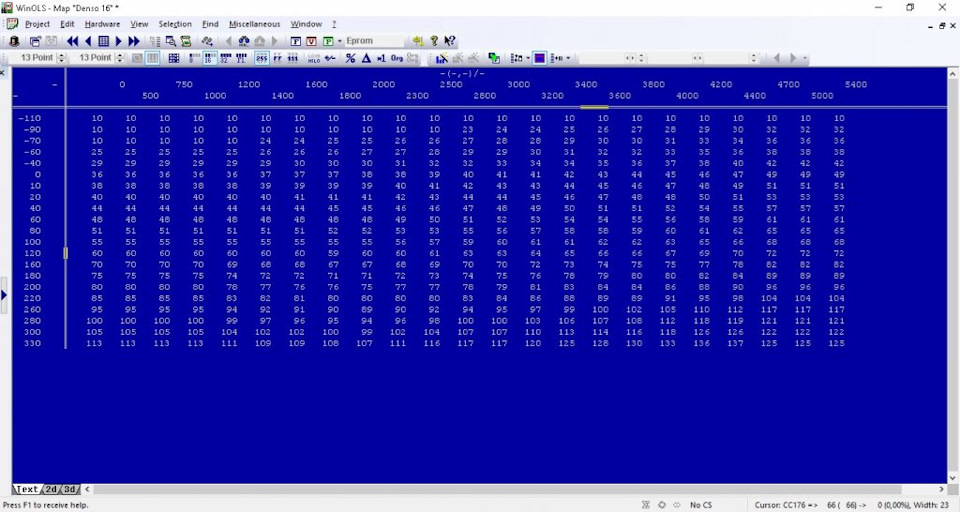Expand the left side panel arrow
Image resolution: width=960 pixels, height=512 pixels.
click(x=4, y=295)
